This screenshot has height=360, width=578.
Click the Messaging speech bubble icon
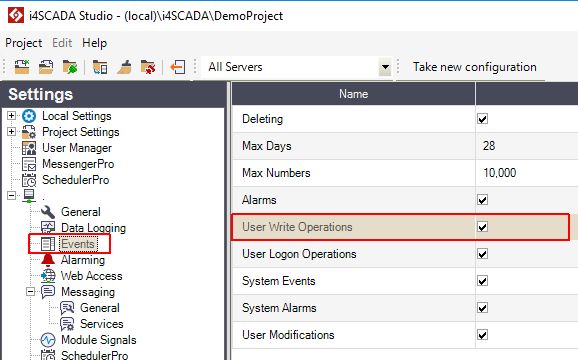pyautogui.click(x=48, y=292)
